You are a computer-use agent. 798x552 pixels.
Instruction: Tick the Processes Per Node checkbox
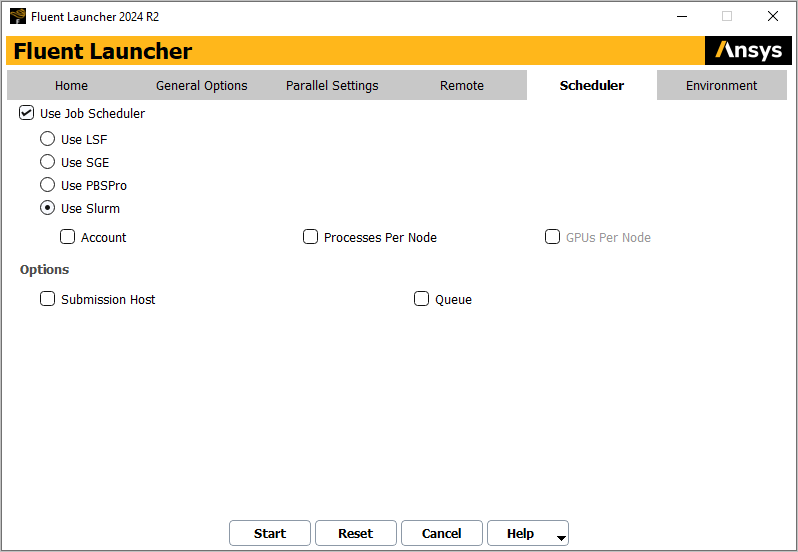pyautogui.click(x=310, y=237)
